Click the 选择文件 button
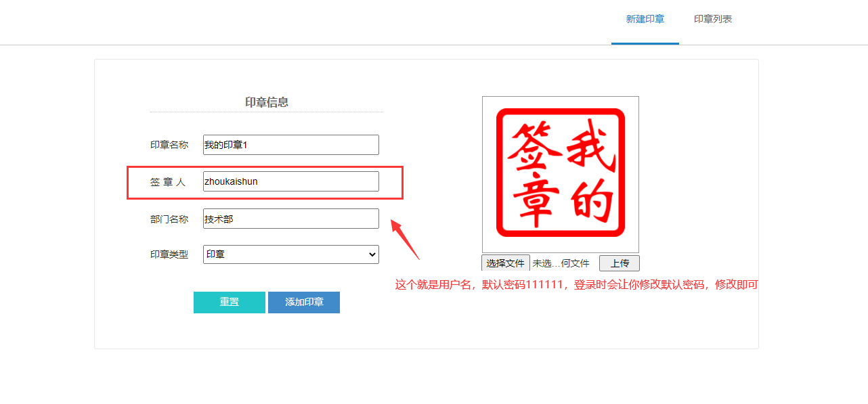The width and height of the screenshot is (868, 404). (506, 263)
